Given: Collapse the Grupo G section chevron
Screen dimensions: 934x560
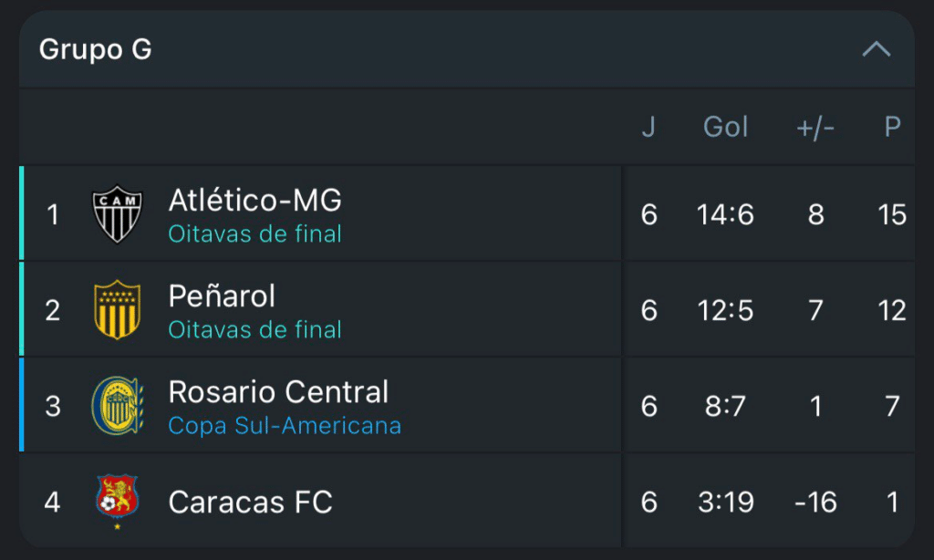Looking at the screenshot, I should [877, 49].
